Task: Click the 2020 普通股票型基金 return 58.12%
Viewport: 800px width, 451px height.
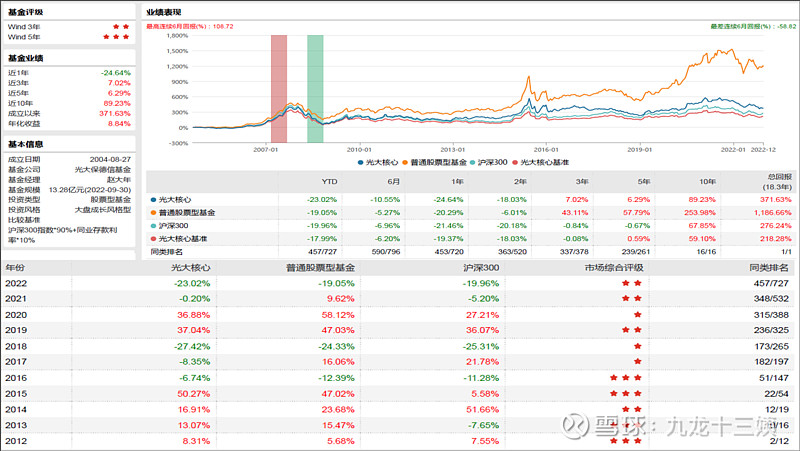Action: coord(338,315)
